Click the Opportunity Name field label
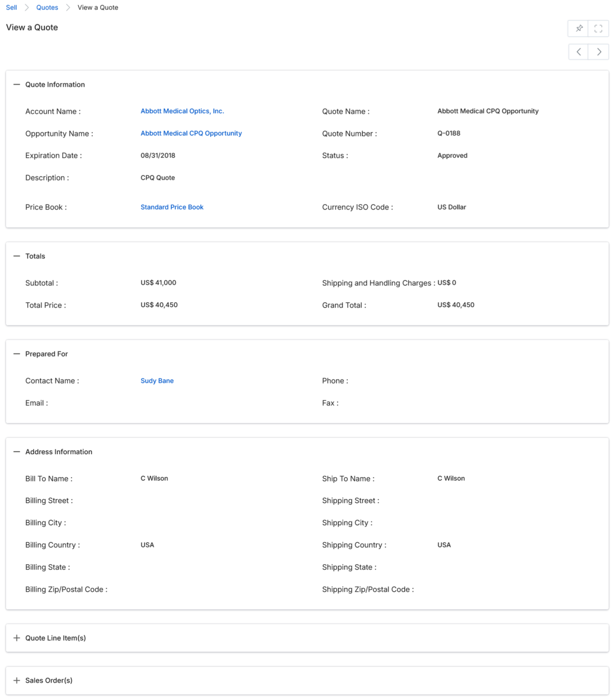This screenshot has width=614, height=700. pos(59,134)
